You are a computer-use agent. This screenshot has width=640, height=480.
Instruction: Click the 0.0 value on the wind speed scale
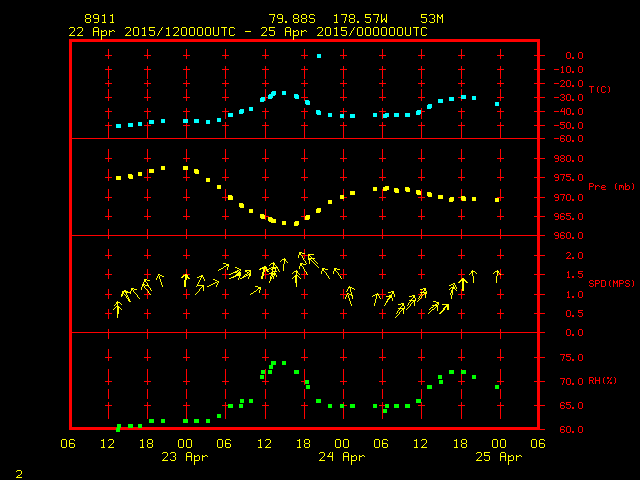(x=574, y=333)
